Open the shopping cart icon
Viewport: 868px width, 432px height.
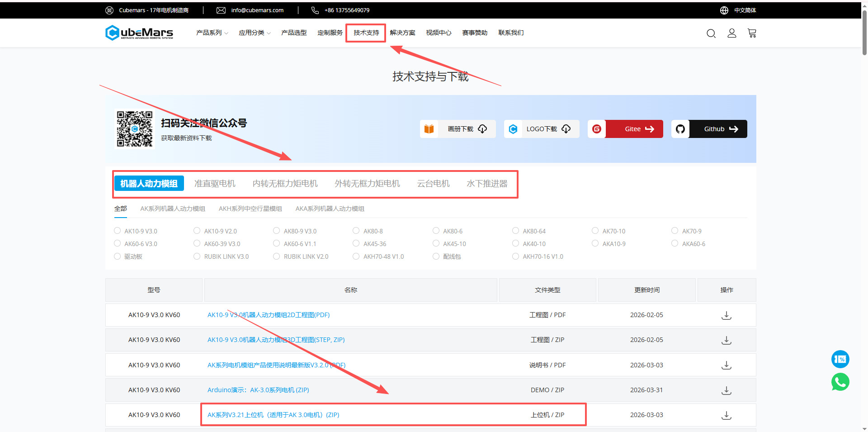752,33
